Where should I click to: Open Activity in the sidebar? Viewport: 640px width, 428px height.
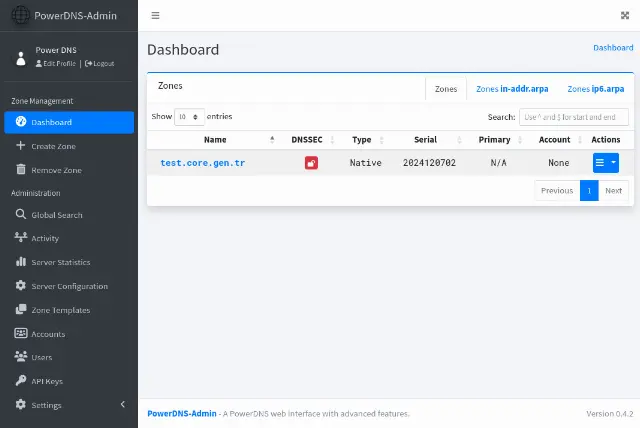69,238
